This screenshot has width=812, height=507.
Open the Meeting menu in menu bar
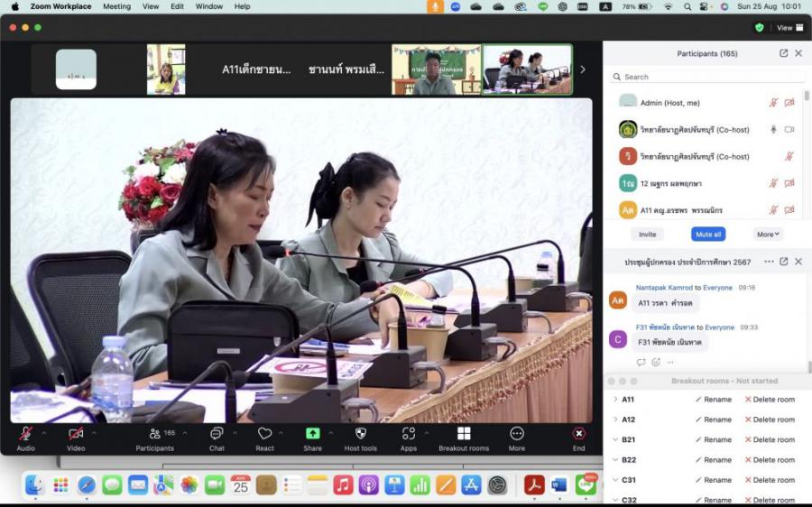[116, 6]
